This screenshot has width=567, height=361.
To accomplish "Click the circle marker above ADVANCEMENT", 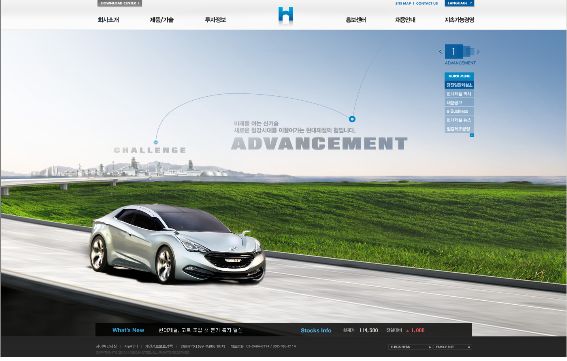I will click(352, 119).
